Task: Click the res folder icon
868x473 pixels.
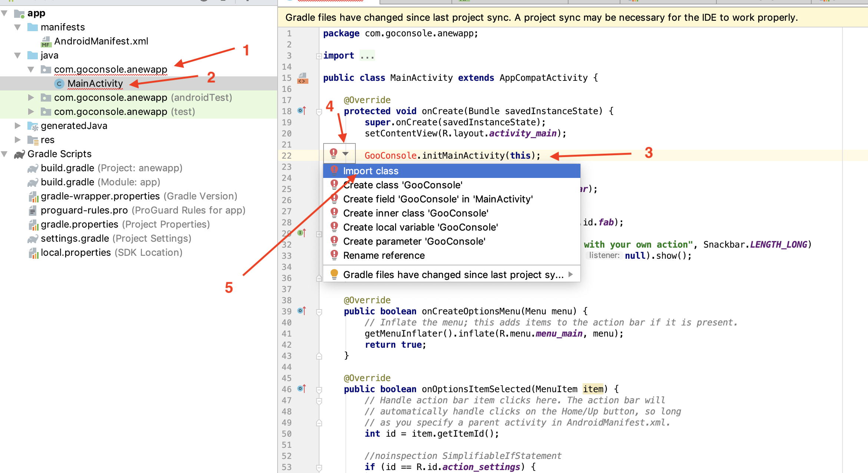Action: pos(33,140)
